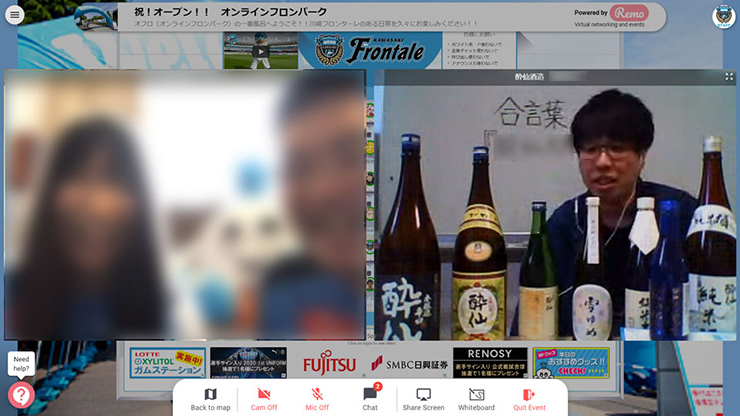Quit Event

click(x=529, y=399)
